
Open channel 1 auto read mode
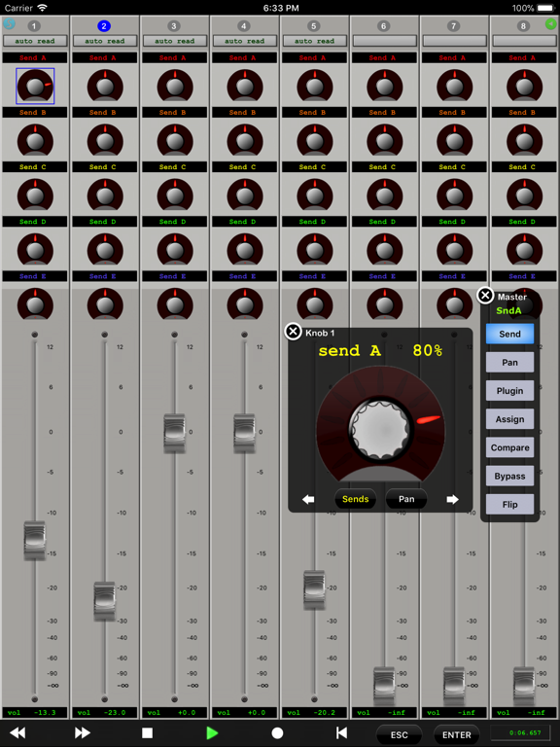(x=35, y=41)
